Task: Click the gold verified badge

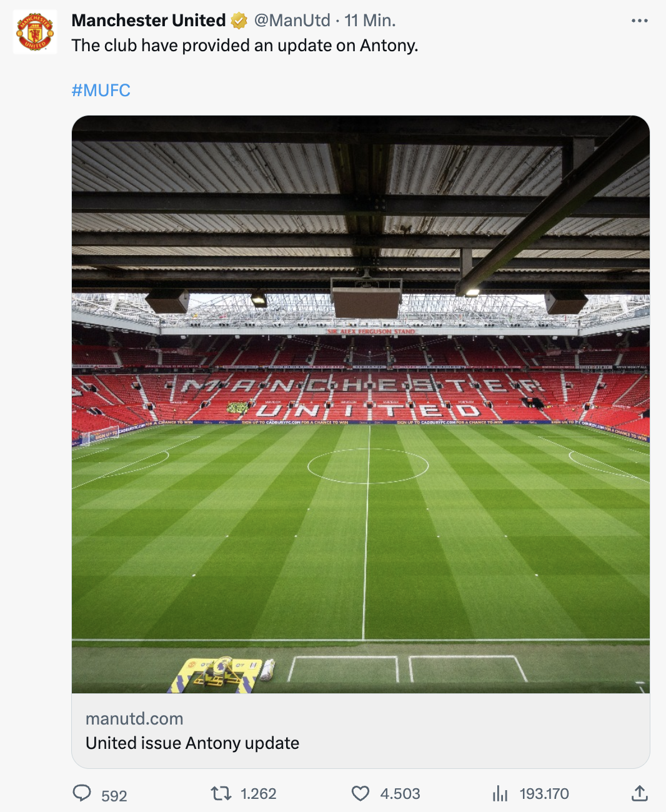Action: pos(239,21)
